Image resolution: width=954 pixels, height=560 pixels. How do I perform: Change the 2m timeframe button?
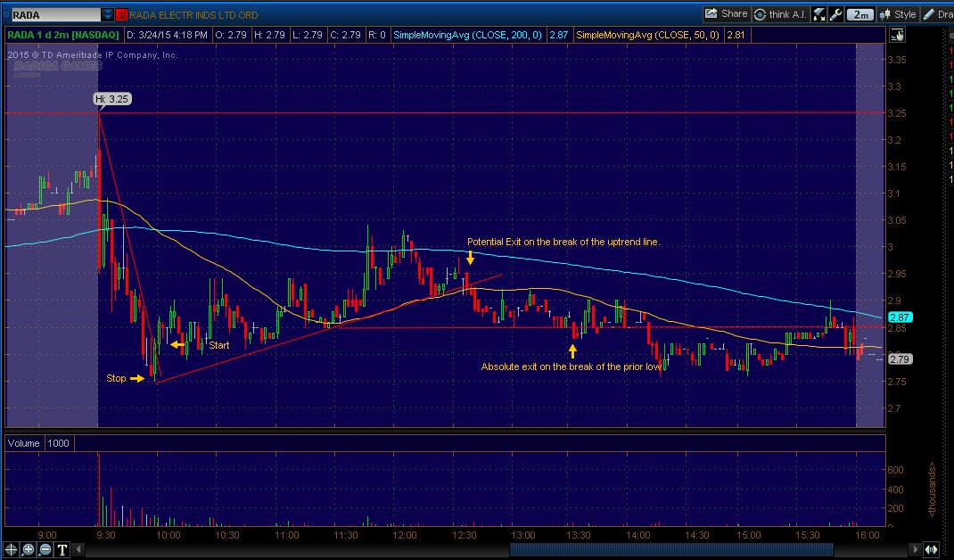click(860, 14)
